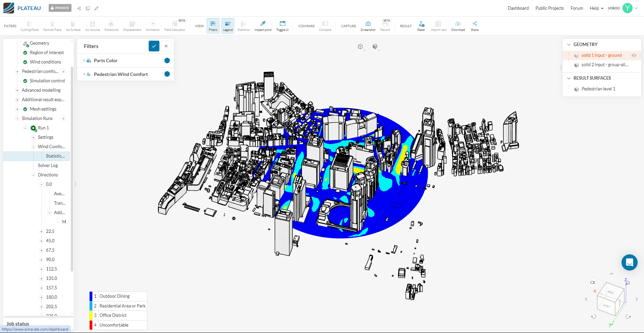The width and height of the screenshot is (644, 333).
Task: Collapse the GEOMETRY section
Action: (568, 44)
